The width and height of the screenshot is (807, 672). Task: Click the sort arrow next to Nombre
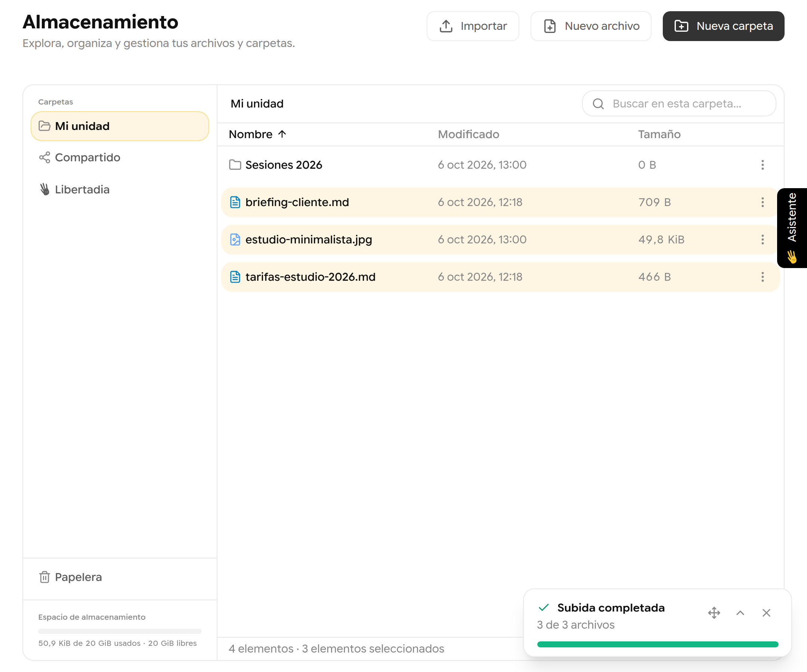282,134
